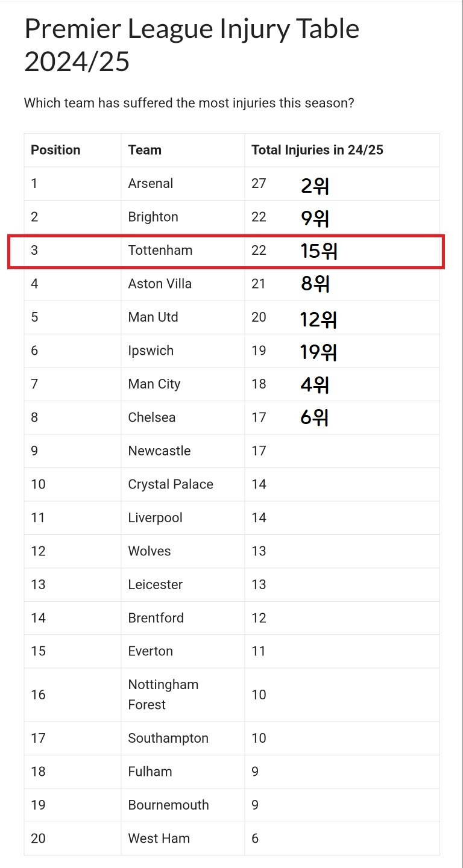Click the Premier League Injury Table heading
463x868 pixels.
[192, 45]
